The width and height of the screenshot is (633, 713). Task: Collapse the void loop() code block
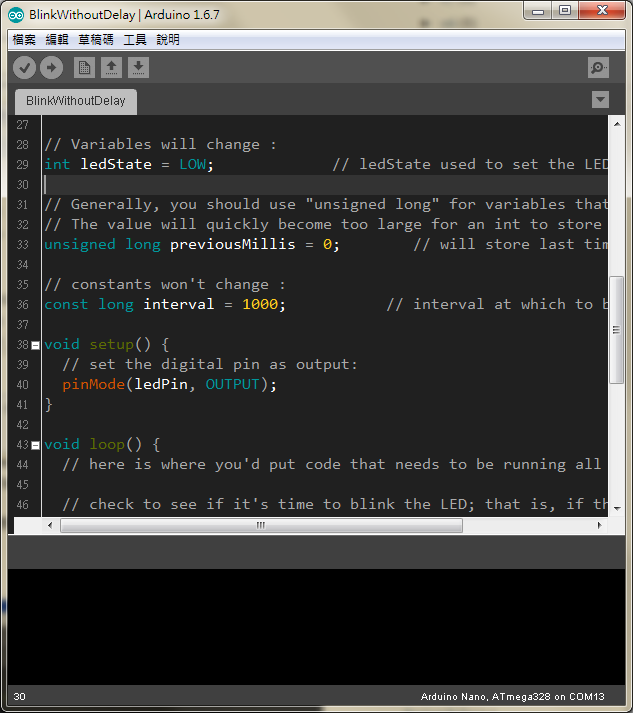[35, 446]
